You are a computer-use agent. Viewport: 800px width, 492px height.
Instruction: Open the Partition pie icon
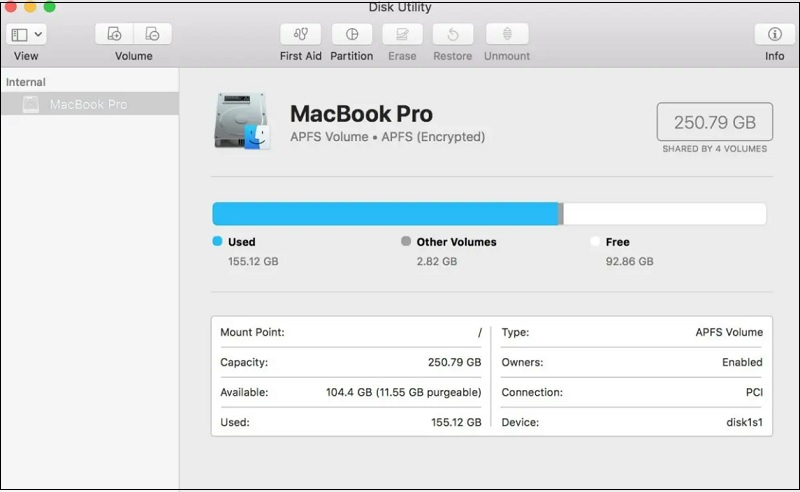pos(352,34)
